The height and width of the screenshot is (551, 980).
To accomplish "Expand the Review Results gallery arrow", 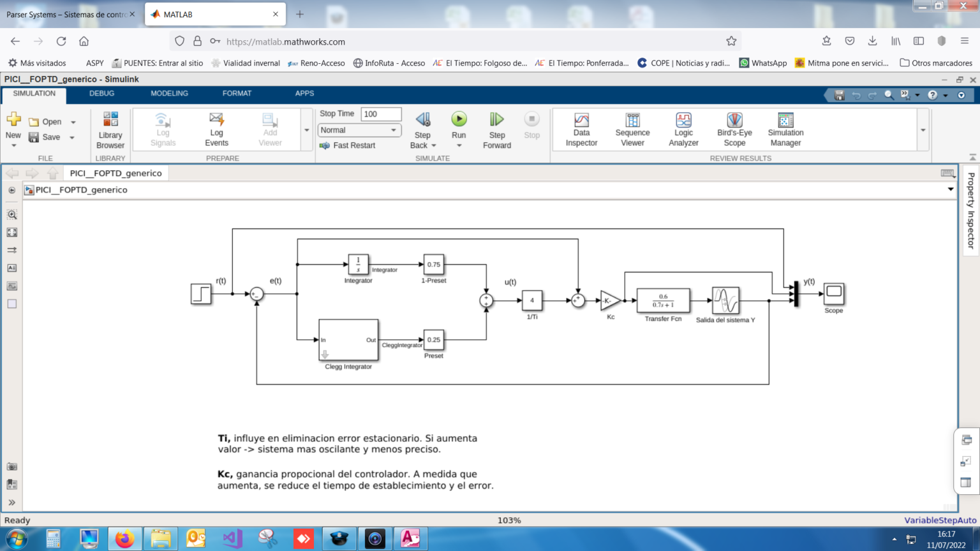I will tap(923, 130).
